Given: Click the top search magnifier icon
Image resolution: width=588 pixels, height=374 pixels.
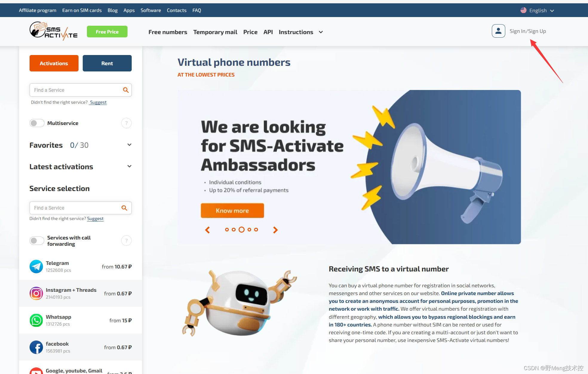Looking at the screenshot, I should coord(126,90).
